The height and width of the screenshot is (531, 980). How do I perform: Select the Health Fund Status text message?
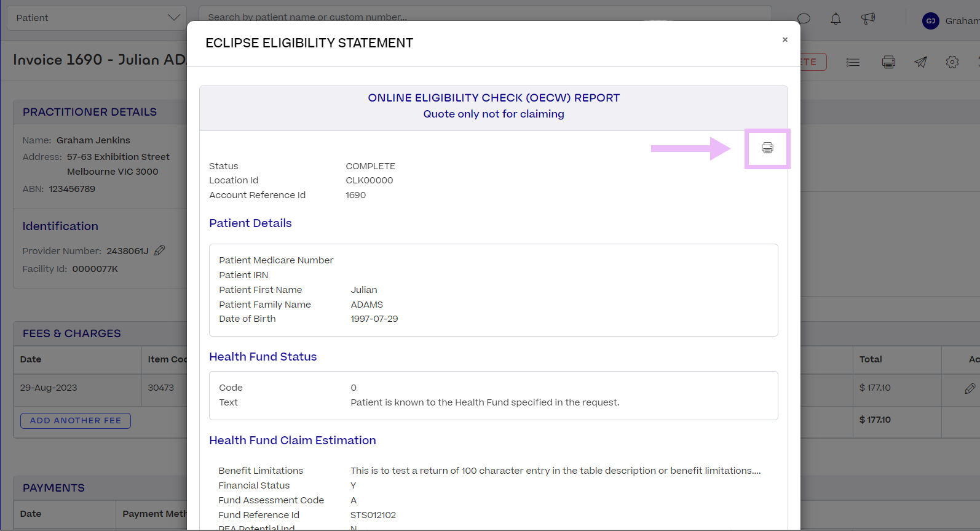pyautogui.click(x=485, y=402)
